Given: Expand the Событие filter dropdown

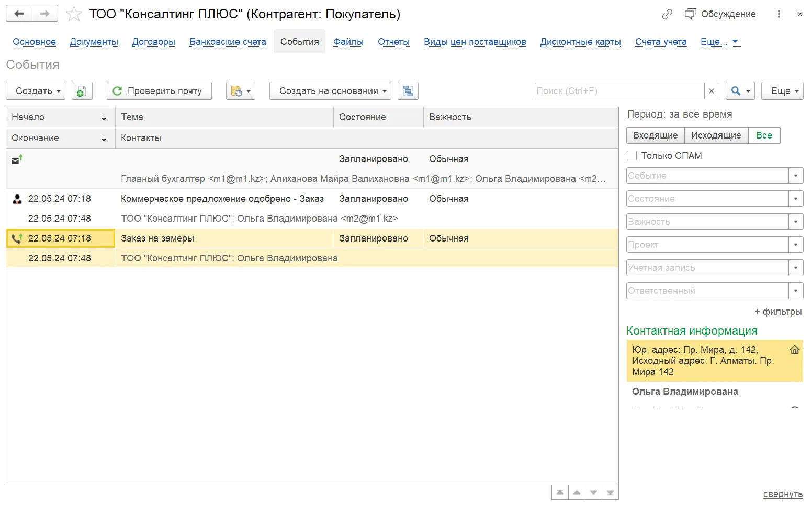Looking at the screenshot, I should click(x=796, y=176).
